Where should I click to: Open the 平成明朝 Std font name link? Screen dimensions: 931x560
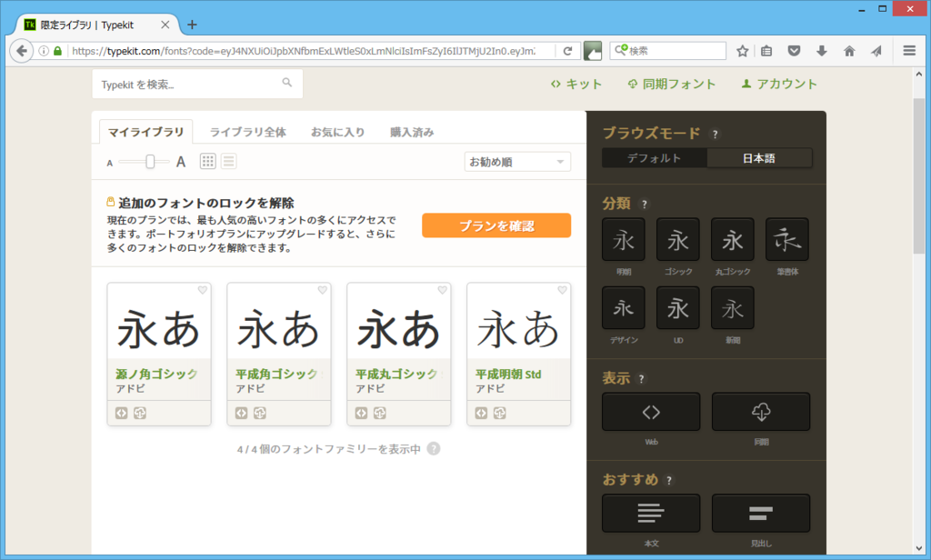point(508,375)
